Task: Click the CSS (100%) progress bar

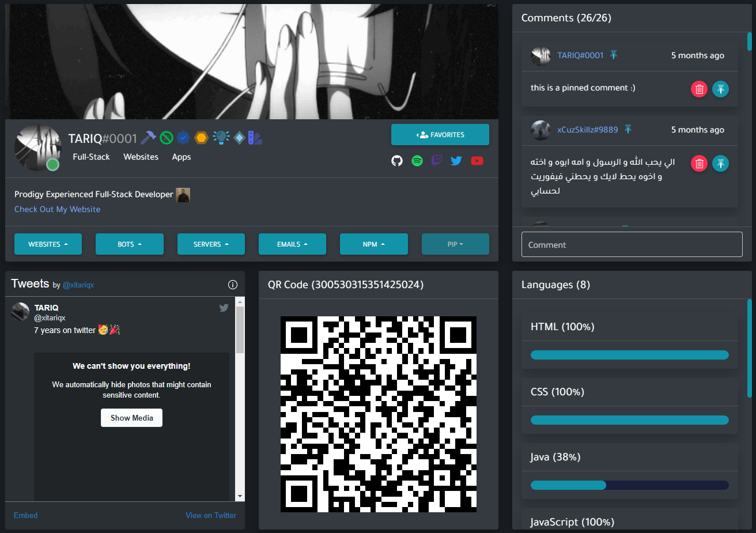Action: (630, 420)
